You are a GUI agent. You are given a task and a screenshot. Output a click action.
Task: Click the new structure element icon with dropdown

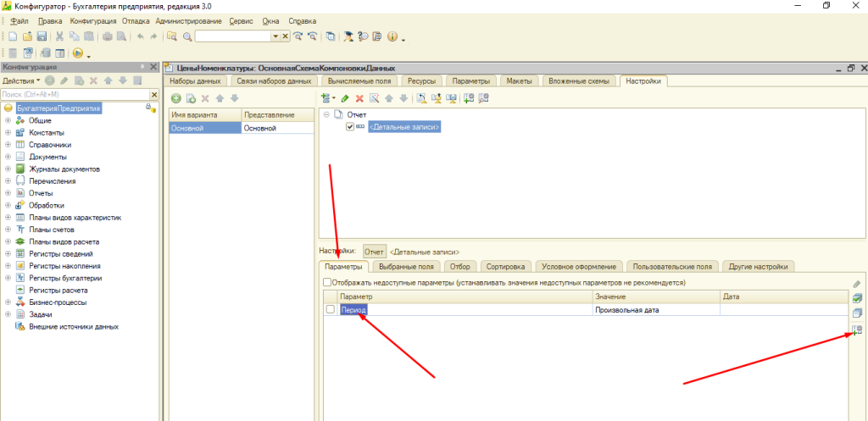(328, 98)
